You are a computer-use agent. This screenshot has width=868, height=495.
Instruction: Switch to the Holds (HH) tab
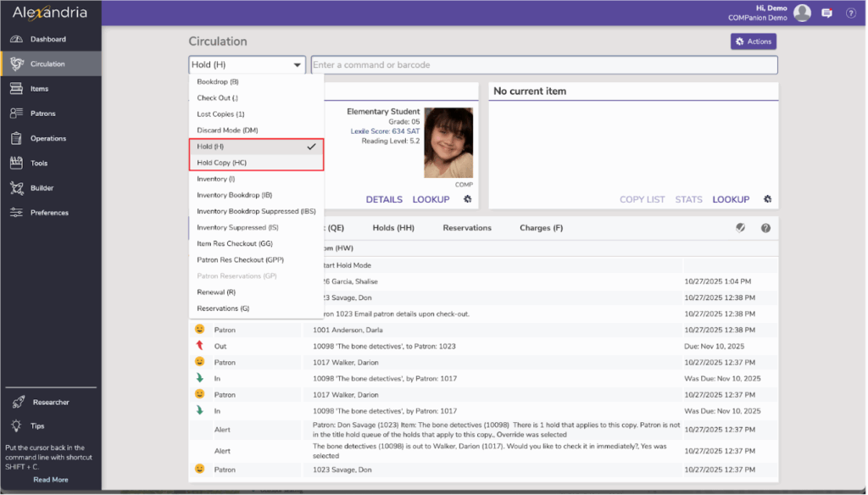[393, 228]
